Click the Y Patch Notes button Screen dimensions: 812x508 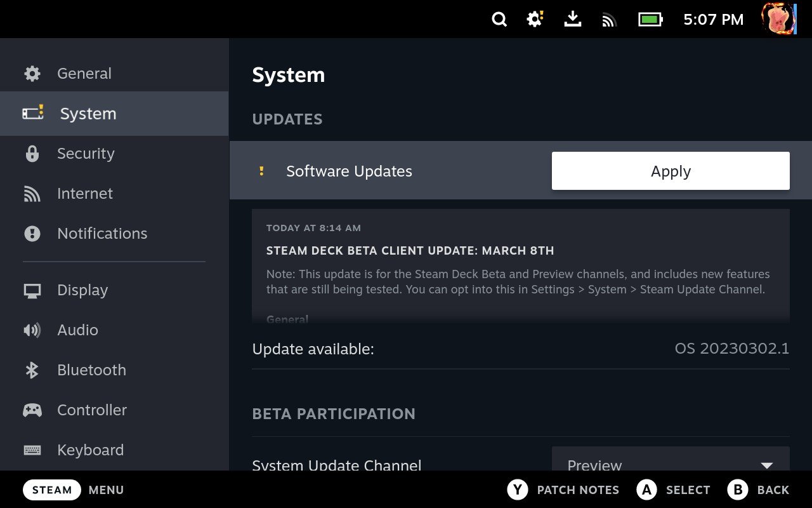[563, 490]
